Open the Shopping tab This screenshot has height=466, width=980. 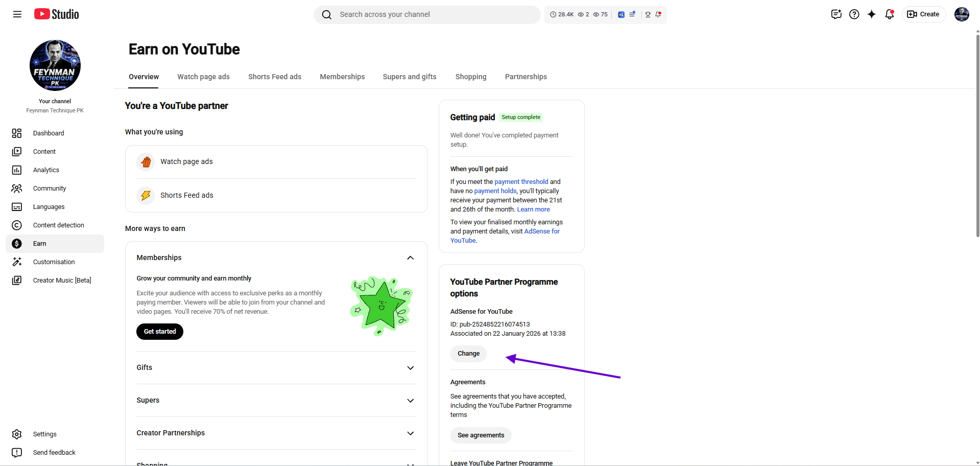(x=471, y=77)
